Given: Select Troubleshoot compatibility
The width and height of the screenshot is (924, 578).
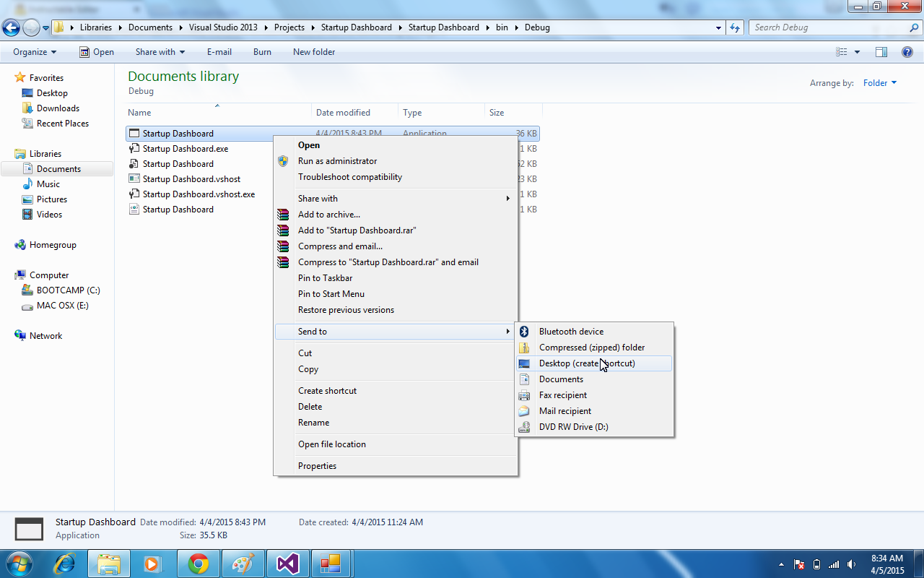Looking at the screenshot, I should 396,177.
